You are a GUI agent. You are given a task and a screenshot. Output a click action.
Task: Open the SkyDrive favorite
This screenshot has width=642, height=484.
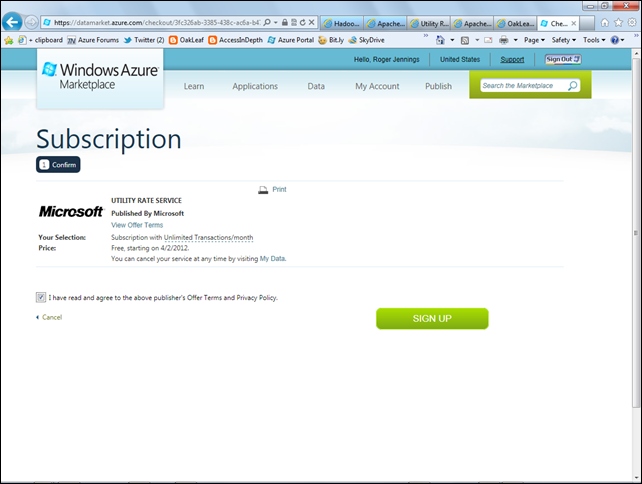366,40
